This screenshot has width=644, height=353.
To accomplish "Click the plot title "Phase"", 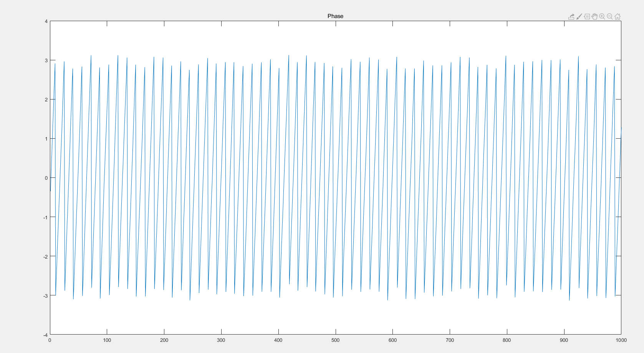I will tap(335, 16).
